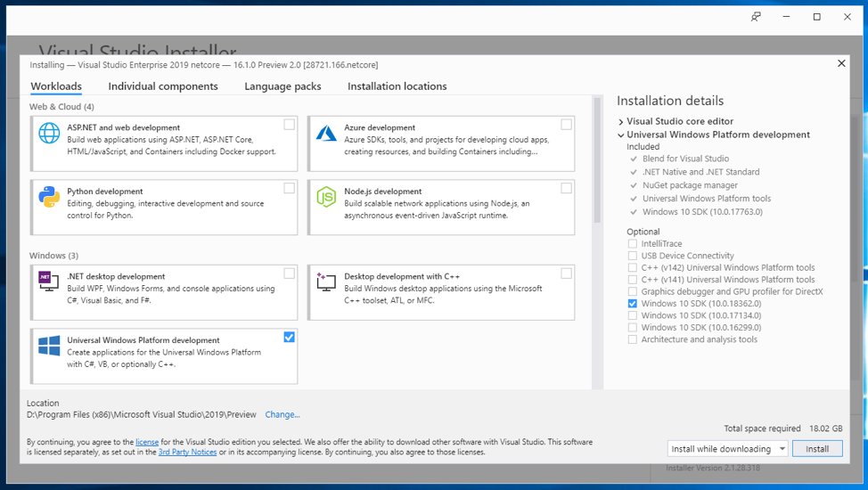Screen dimensions: 868x490
Task: Collapse Universal Windows Platform development details
Action: [621, 135]
